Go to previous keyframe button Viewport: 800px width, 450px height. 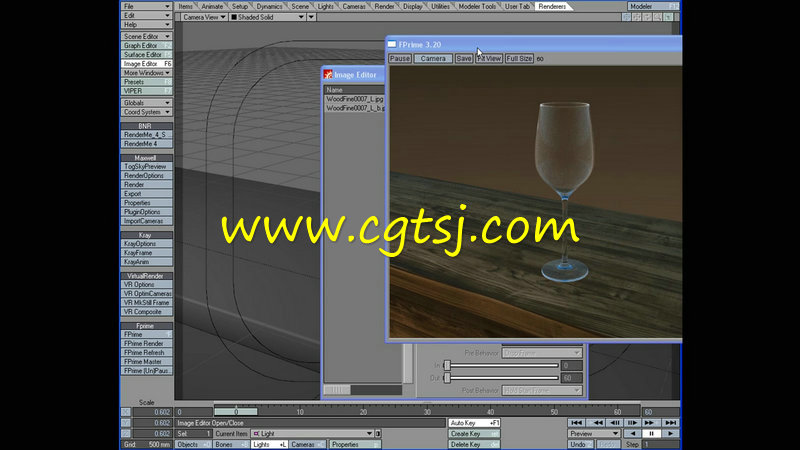596,423
